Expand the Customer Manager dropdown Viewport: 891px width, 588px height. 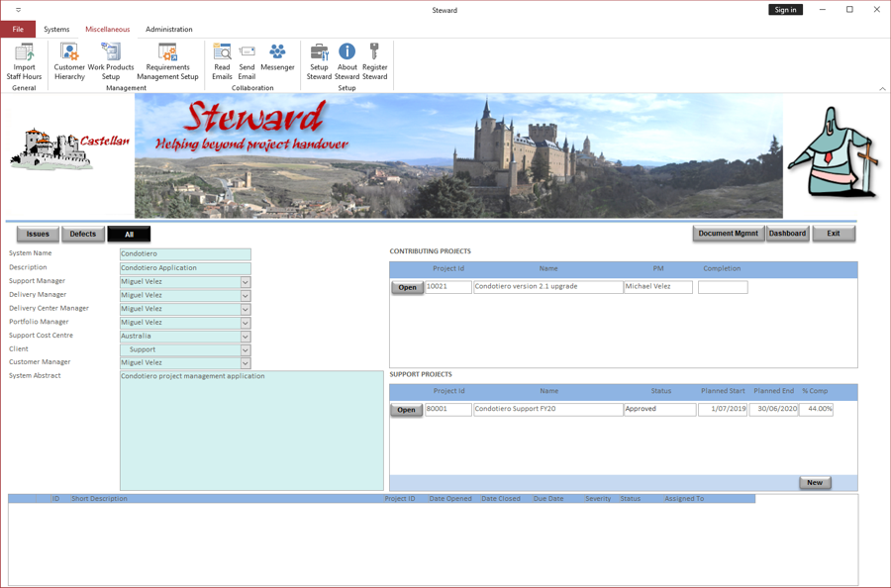(245, 363)
